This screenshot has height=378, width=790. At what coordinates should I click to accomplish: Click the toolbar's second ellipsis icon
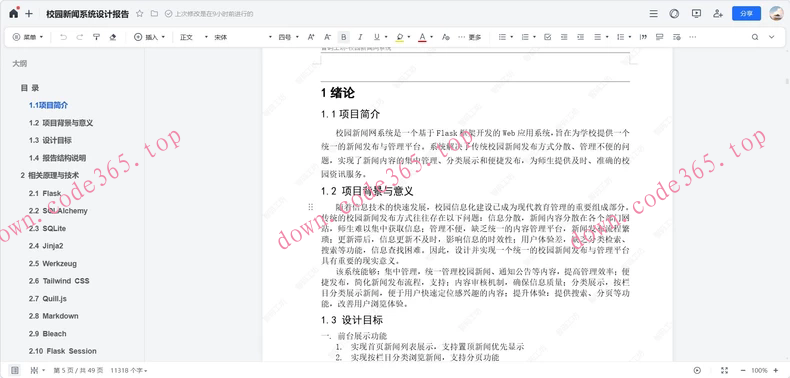[692, 37]
